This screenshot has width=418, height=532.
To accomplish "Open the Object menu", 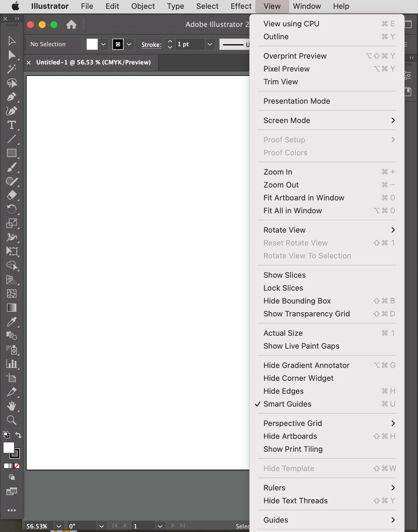I will click(143, 6).
